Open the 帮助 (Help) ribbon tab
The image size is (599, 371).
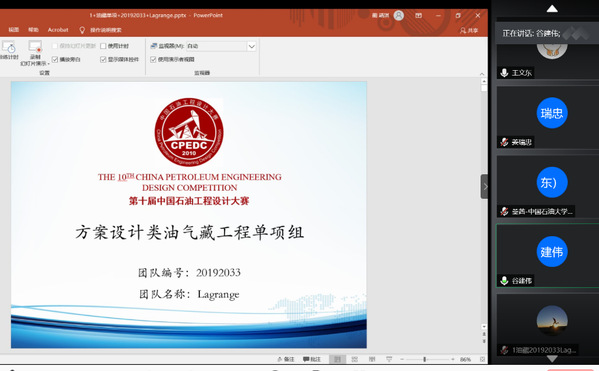pos(34,30)
